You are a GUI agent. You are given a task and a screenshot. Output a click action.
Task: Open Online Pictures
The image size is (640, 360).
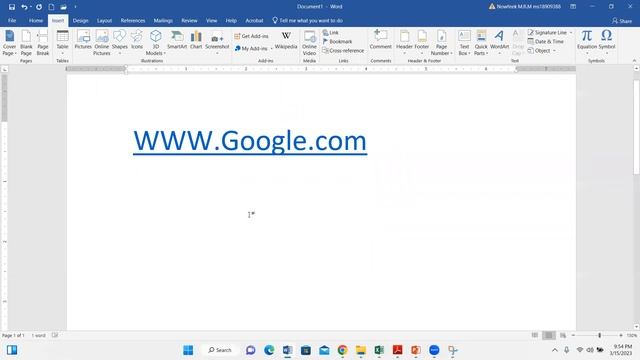[x=102, y=42]
